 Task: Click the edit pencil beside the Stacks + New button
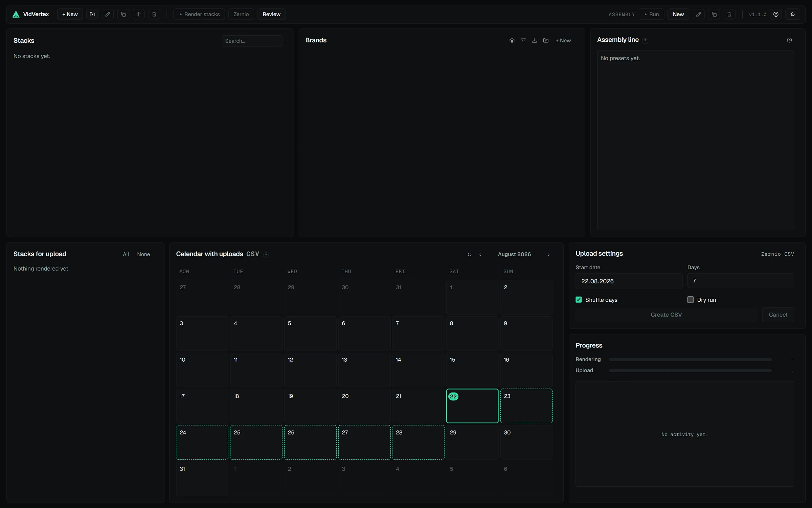[x=108, y=14]
